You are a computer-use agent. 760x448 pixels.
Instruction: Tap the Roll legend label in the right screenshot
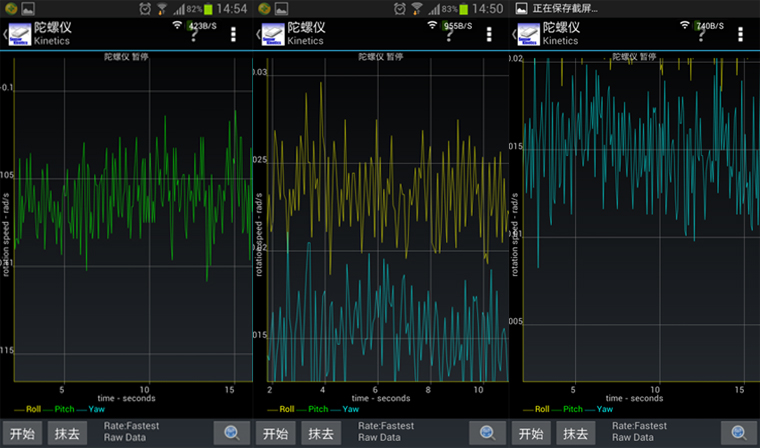[x=542, y=409]
